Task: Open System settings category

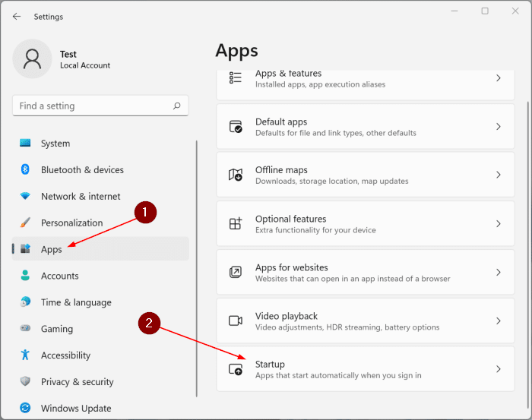Action: (100, 143)
